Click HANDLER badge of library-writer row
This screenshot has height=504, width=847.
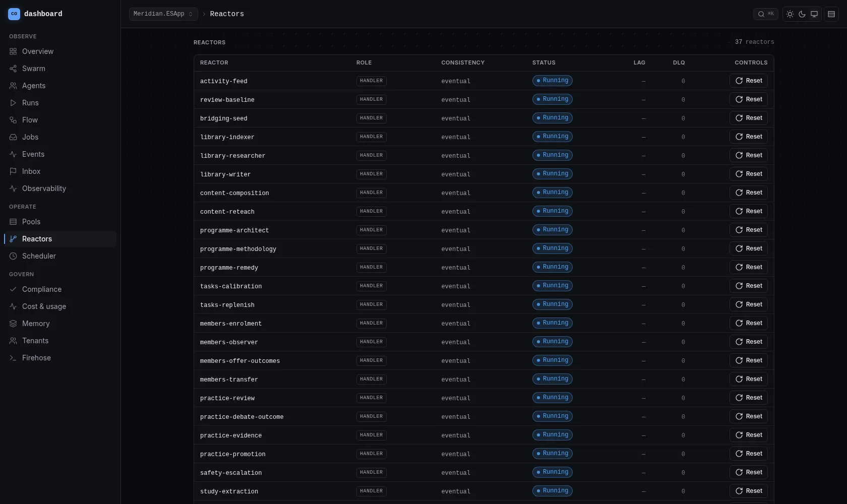[x=371, y=174]
